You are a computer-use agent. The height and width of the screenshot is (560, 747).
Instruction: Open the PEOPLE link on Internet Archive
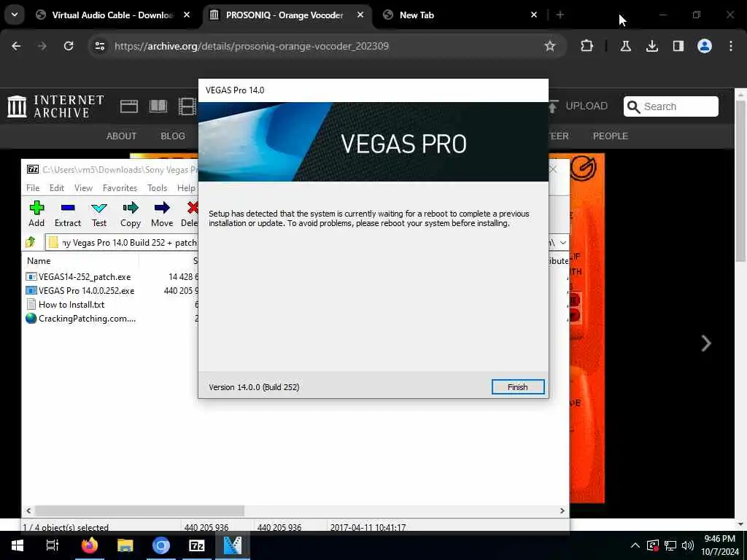(x=611, y=136)
